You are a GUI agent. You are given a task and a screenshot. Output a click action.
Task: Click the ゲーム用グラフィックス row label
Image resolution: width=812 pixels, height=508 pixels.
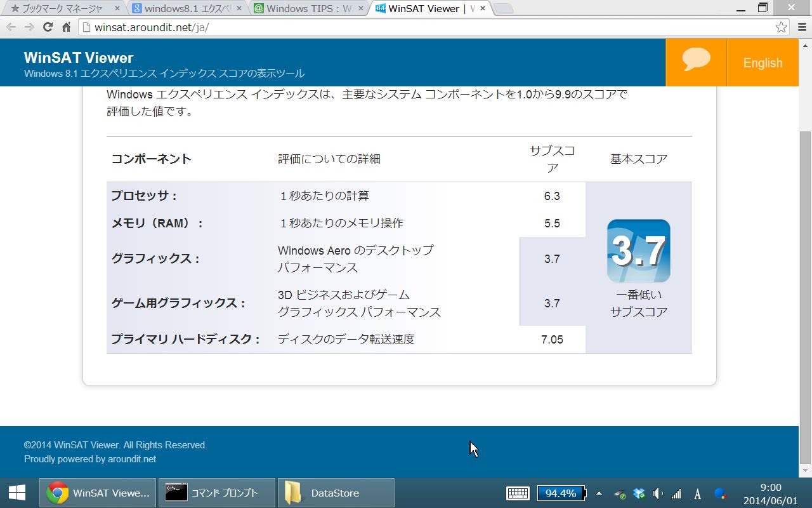click(x=178, y=304)
